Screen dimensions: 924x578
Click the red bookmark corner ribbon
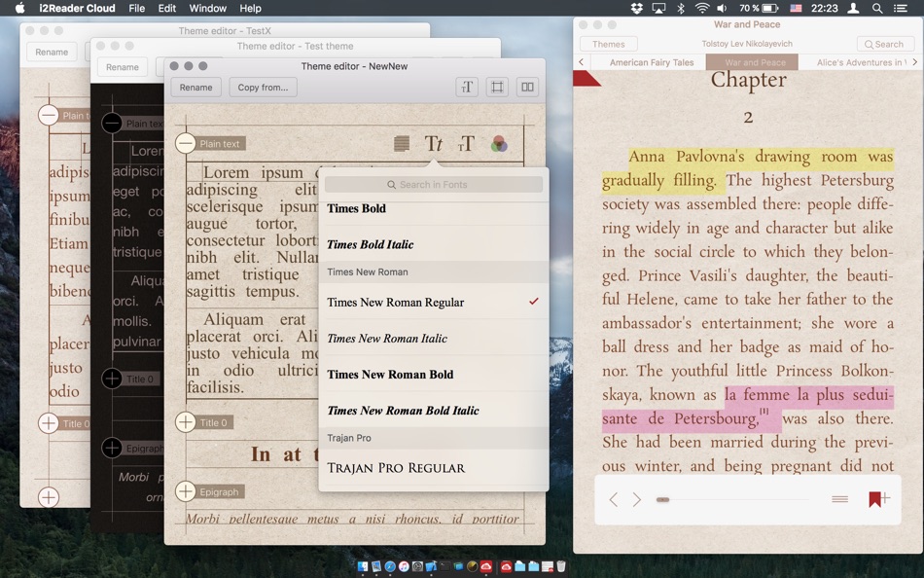586,78
